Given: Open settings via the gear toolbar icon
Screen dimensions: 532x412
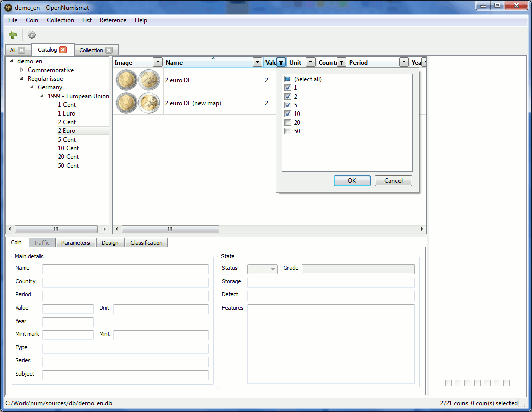Looking at the screenshot, I should (32, 35).
